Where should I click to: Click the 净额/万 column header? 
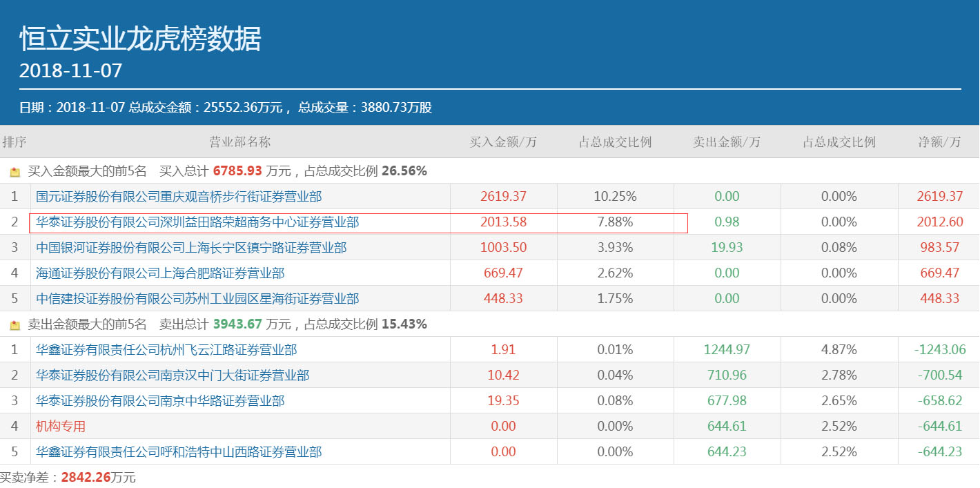coord(939,142)
